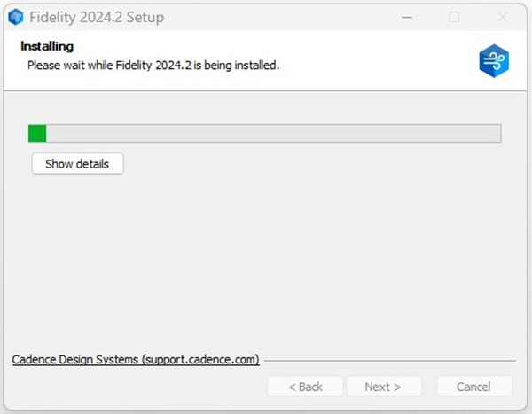Viewport: 532px width, 414px height.
Task: Show details of the installation
Action: click(78, 164)
